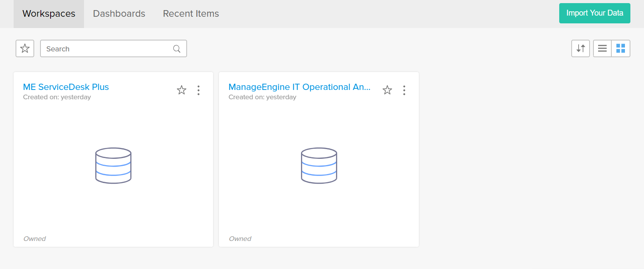
Task: Click Created on: yesterday under ManageEngine IT Operational
Action: coord(262,97)
